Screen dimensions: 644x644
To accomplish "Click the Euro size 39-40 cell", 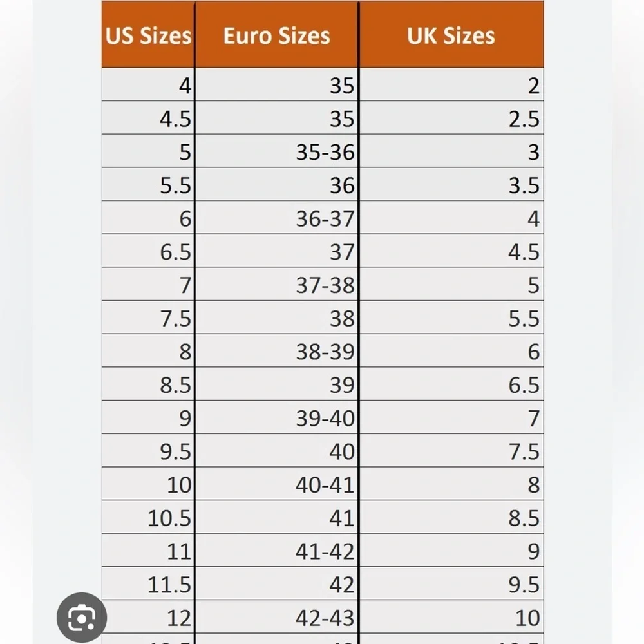I will [277, 417].
